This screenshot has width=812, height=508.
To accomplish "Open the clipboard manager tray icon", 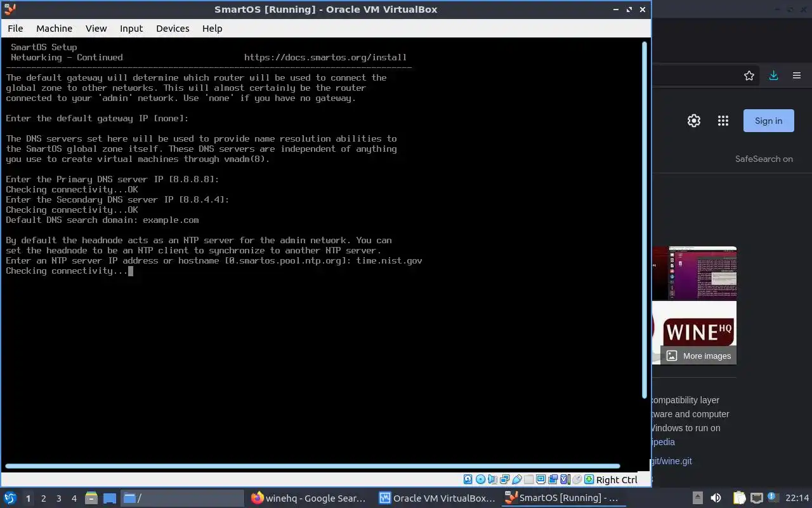I will click(x=739, y=498).
